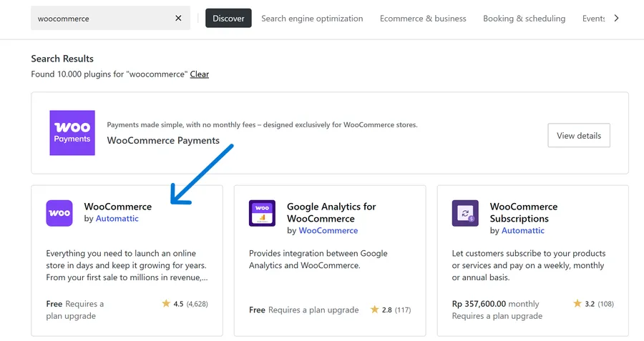Click the Woo Payments logo

pos(72,133)
